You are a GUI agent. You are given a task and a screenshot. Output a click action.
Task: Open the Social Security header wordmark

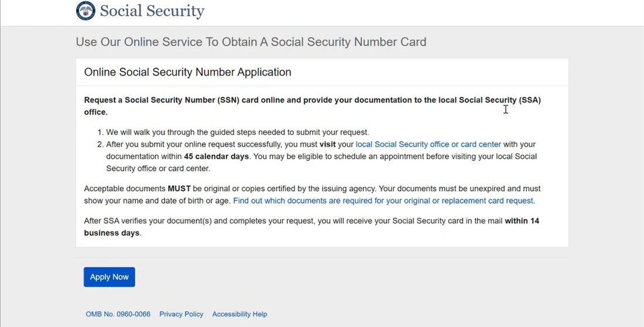152,11
